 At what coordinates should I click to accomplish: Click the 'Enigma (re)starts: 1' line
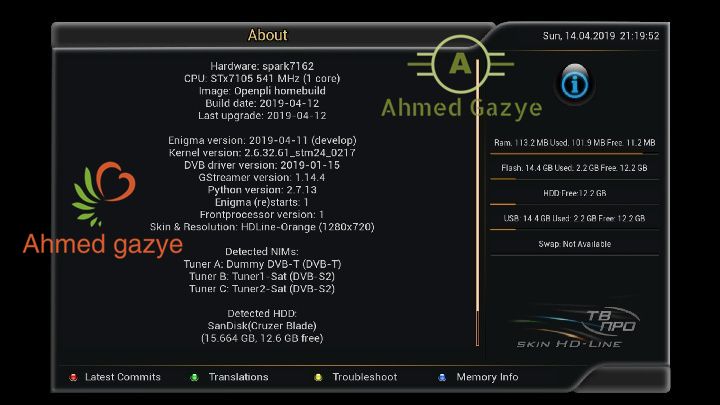tap(262, 202)
